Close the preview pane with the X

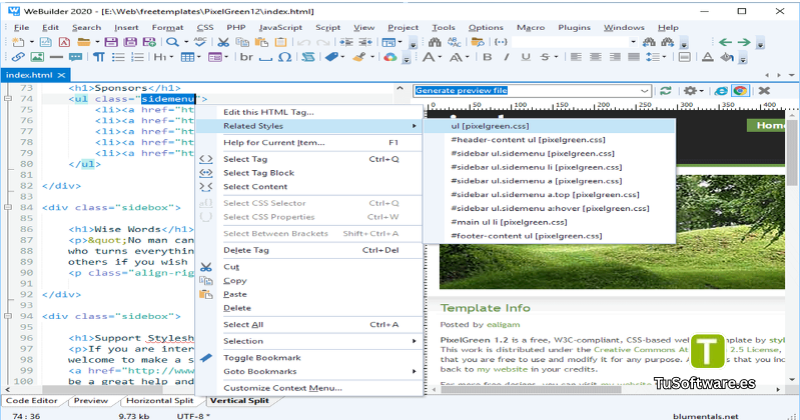764,91
